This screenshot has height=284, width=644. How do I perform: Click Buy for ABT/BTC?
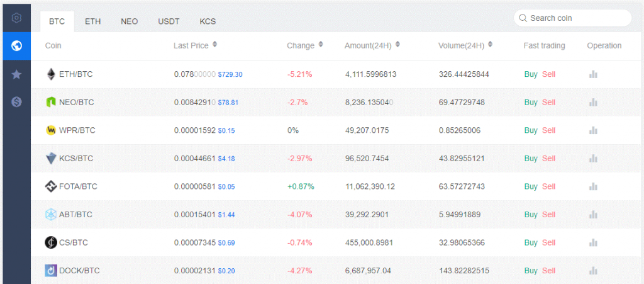(531, 215)
